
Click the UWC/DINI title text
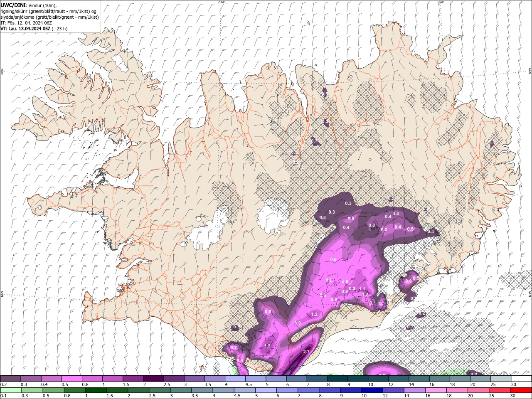coord(12,5)
